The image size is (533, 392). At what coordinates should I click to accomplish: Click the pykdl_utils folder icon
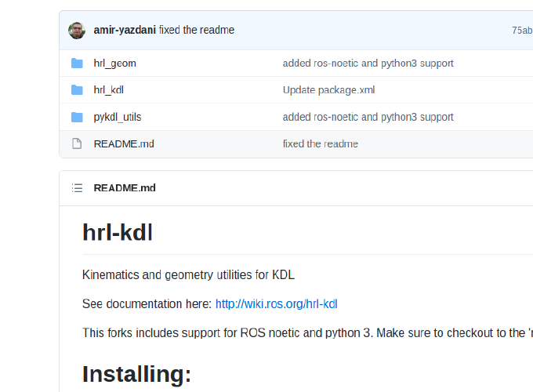point(77,118)
